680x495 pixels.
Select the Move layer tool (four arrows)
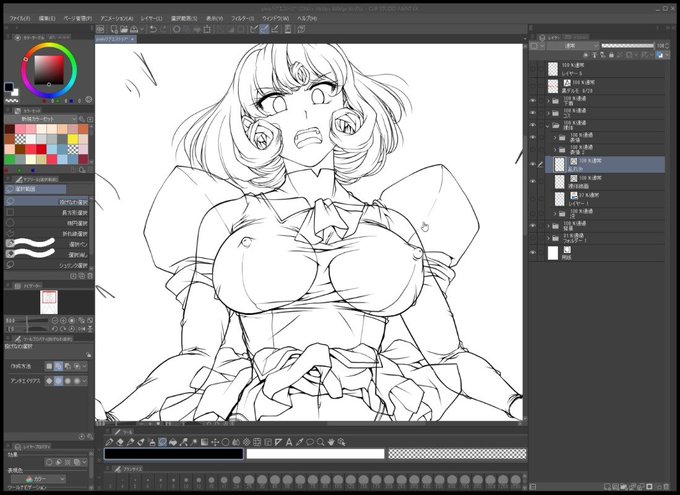(215, 442)
